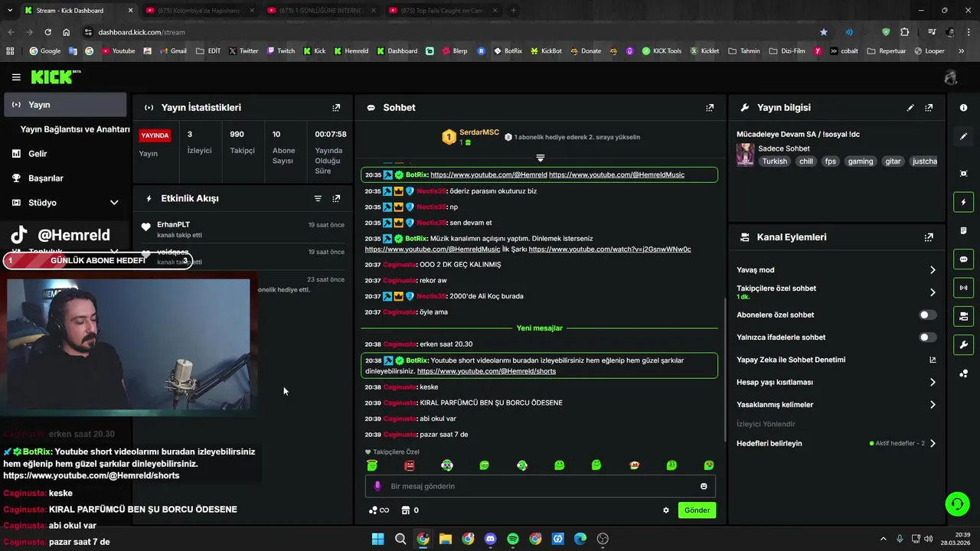Pop out the Kanal Eylemleri panel
Viewport: 980px width, 551px height.
click(x=929, y=237)
